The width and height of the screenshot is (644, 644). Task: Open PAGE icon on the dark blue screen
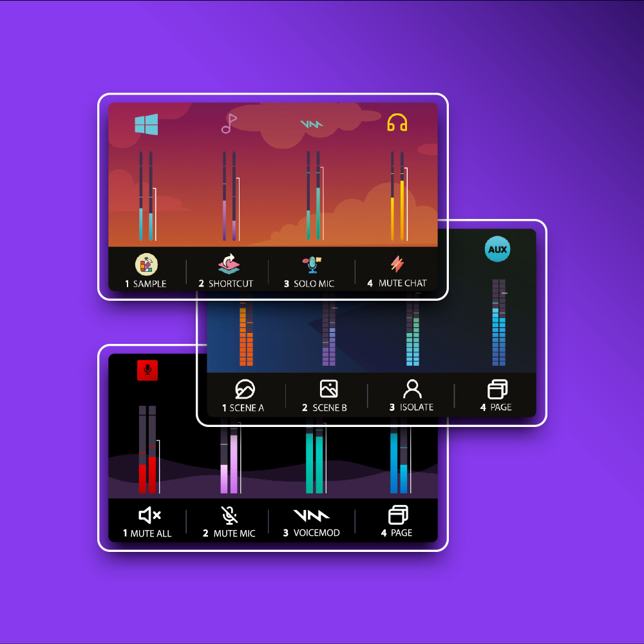coord(497,389)
